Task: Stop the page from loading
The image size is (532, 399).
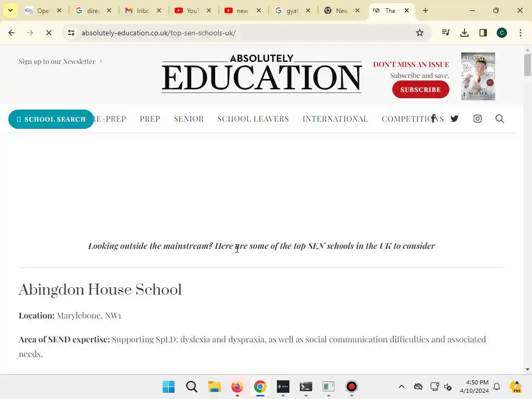Action: tap(48, 33)
